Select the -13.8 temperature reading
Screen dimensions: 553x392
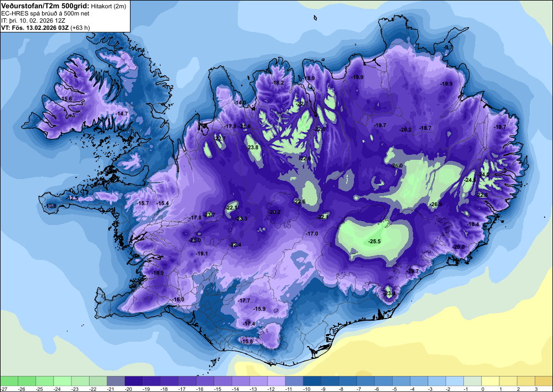coord(51,206)
